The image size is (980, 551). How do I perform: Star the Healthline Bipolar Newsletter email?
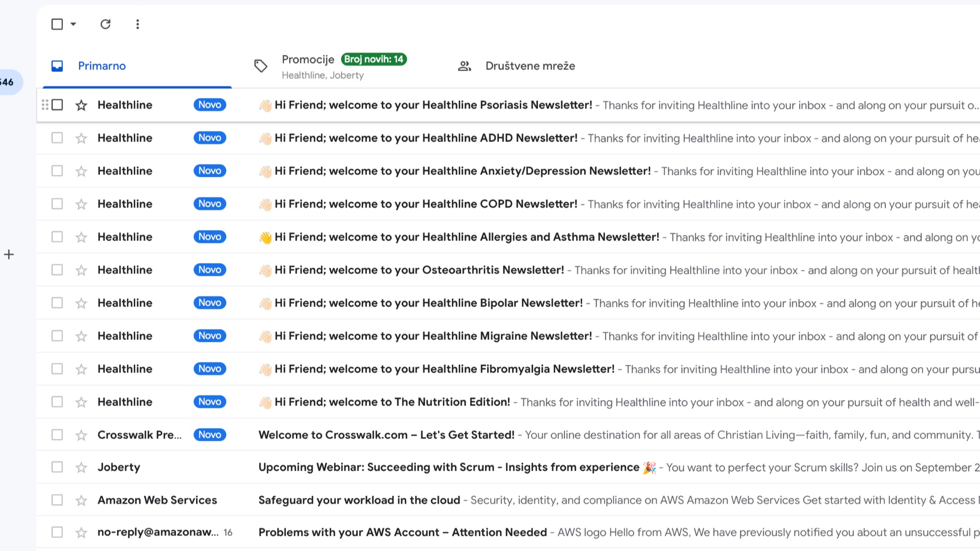81,303
